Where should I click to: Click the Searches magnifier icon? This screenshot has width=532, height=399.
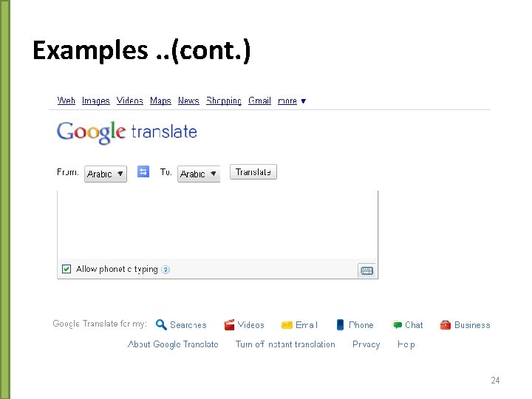[x=161, y=324]
